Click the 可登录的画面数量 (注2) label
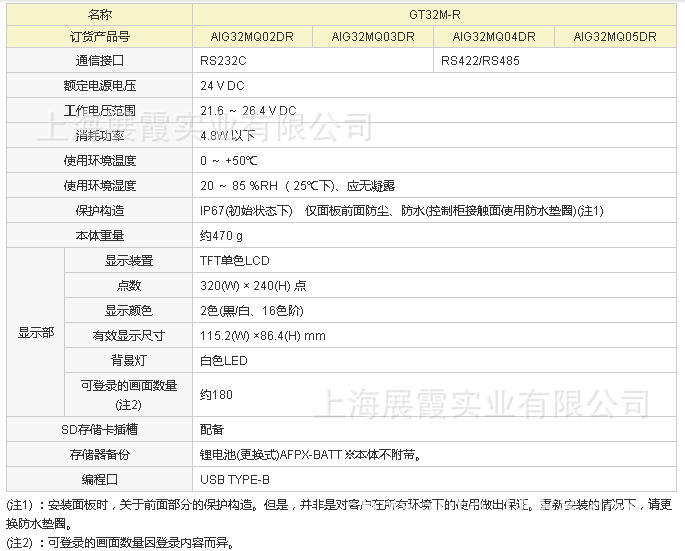The image size is (685, 551). (129, 395)
